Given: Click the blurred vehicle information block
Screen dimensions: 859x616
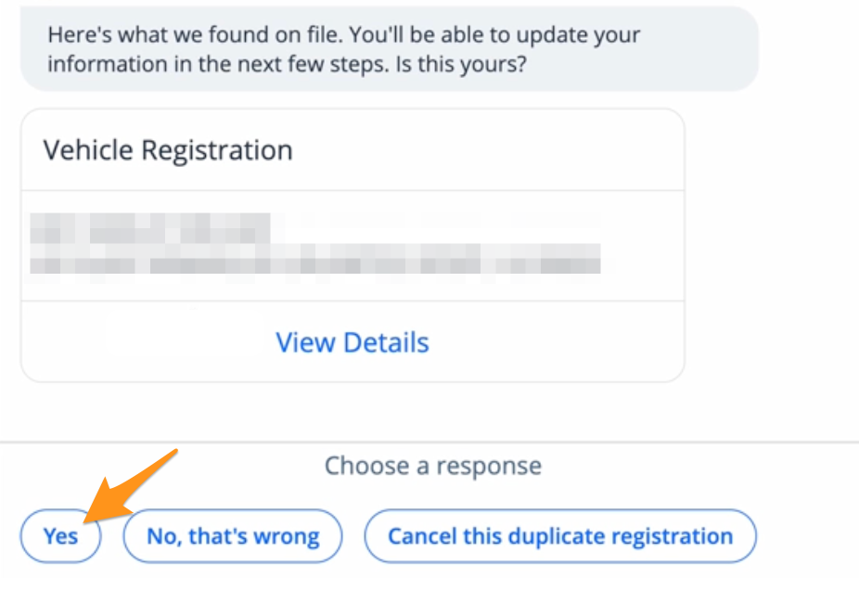Looking at the screenshot, I should (315, 244).
